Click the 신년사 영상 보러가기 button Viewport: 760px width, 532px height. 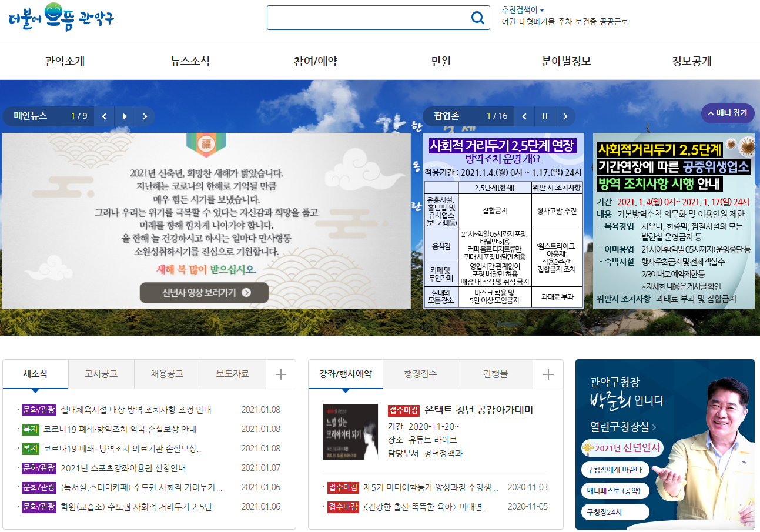pyautogui.click(x=204, y=292)
